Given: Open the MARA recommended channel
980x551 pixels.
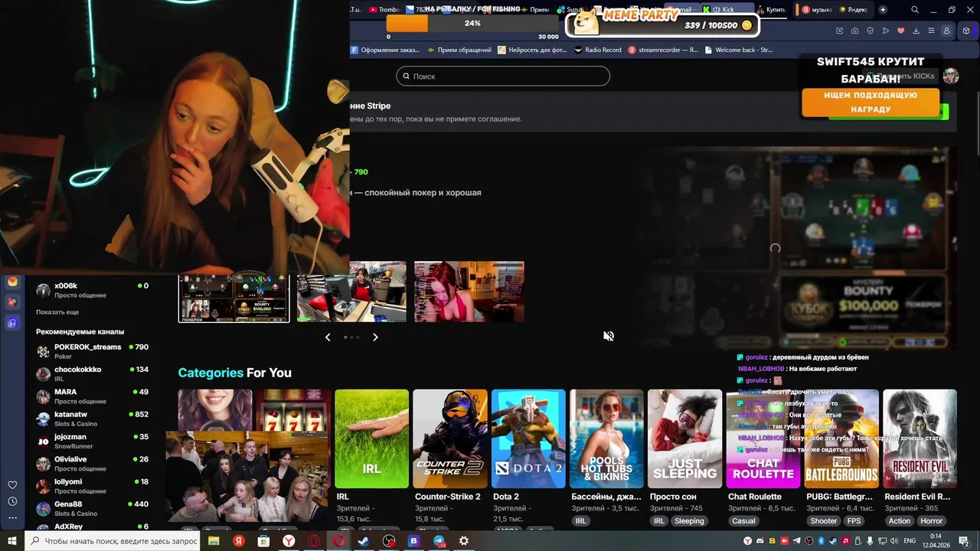Looking at the screenshot, I should pyautogui.click(x=92, y=396).
